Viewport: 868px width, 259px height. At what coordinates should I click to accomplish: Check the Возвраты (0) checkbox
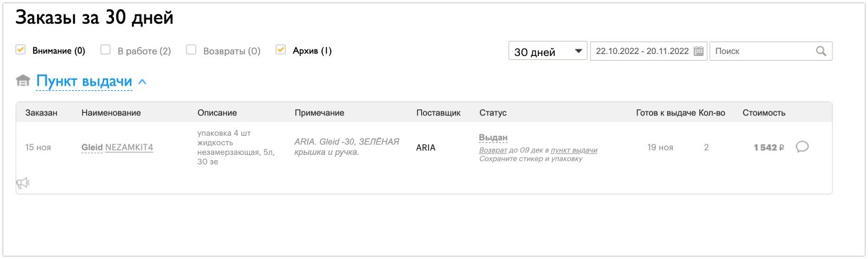(191, 49)
